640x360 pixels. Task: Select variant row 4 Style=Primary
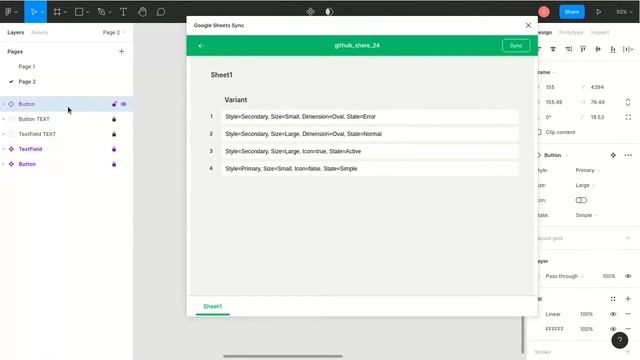(370, 169)
